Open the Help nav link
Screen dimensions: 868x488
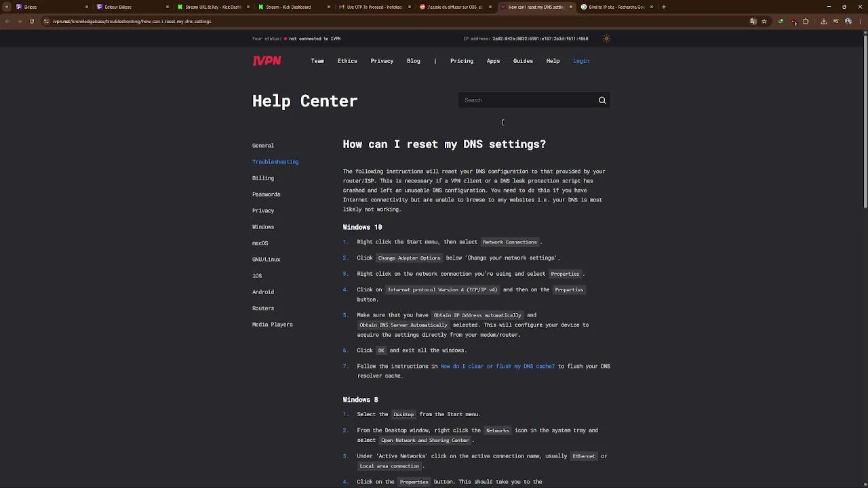553,61
